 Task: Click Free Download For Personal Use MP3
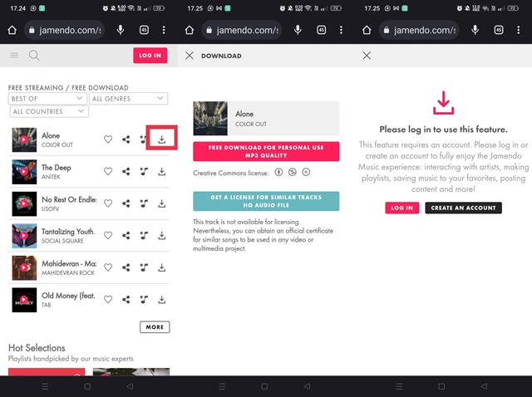point(266,151)
